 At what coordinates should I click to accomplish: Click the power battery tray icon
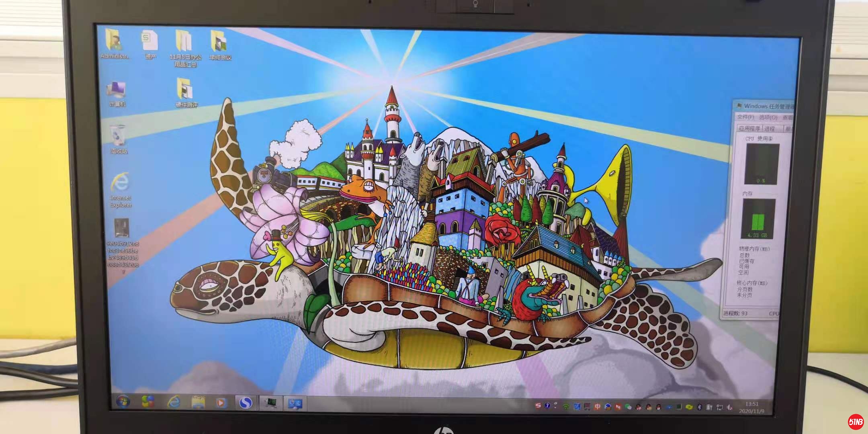709,407
